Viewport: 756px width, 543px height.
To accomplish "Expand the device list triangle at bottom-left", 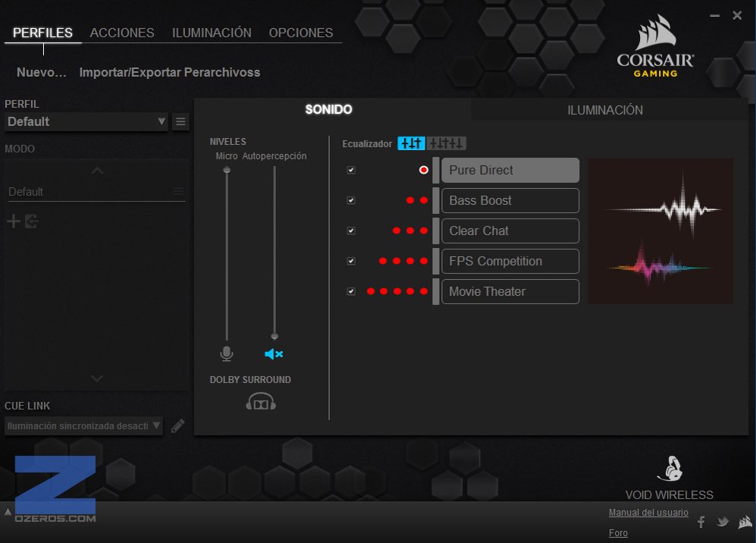I will click(8, 512).
